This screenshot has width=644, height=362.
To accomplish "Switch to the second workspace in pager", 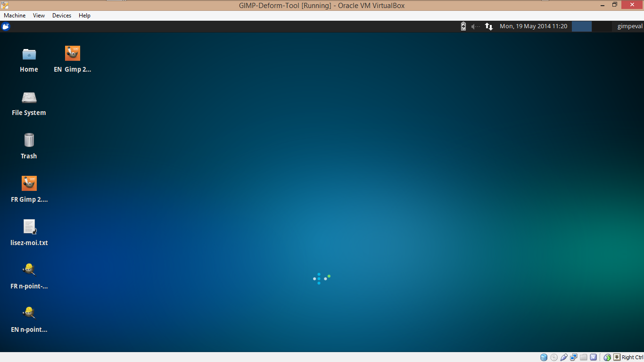I will coord(602,26).
